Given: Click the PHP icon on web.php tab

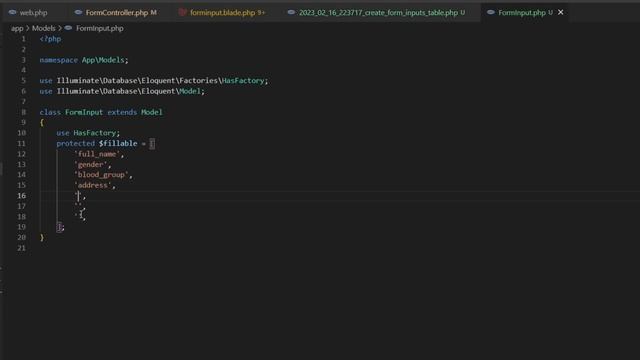Looking at the screenshot, I should (x=13, y=13).
